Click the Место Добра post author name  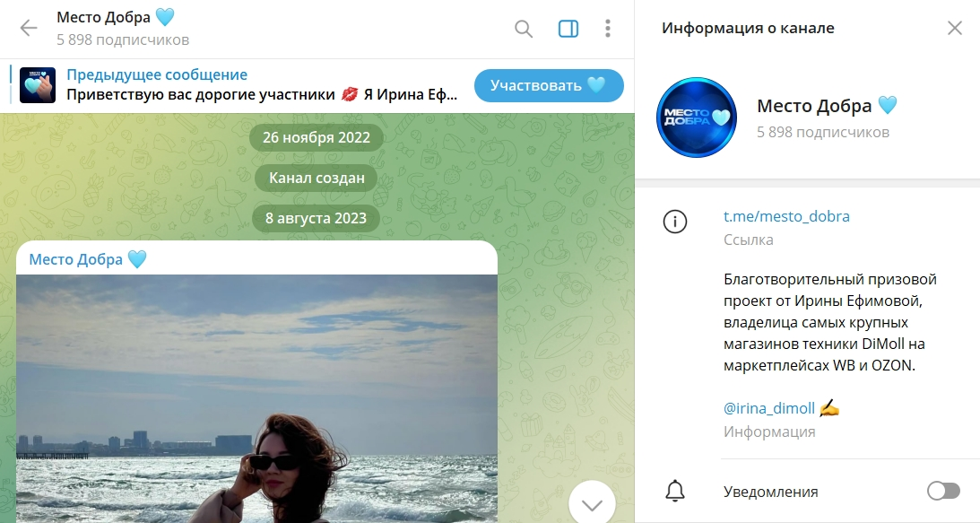click(88, 259)
